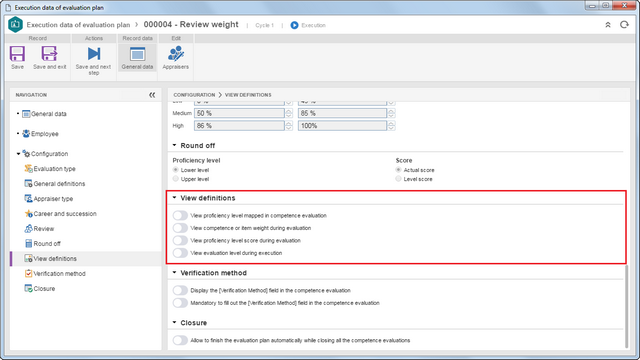
Task: Click the double up-arrow collapse header icon
Action: coord(608,25)
